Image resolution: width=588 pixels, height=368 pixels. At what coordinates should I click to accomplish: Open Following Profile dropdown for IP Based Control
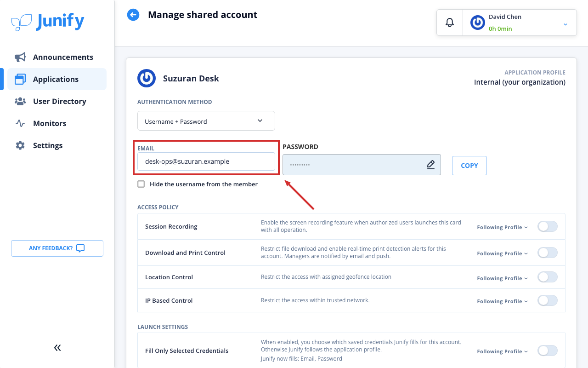tap(503, 301)
